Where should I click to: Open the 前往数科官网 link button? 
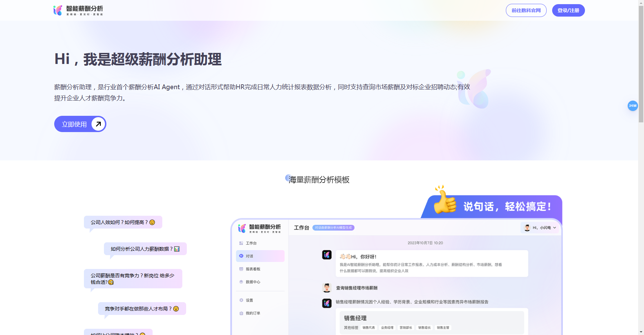point(526,10)
